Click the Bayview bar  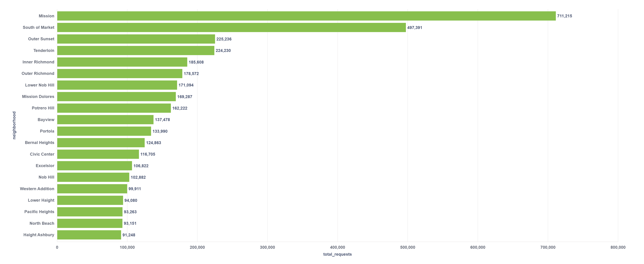[x=105, y=119]
